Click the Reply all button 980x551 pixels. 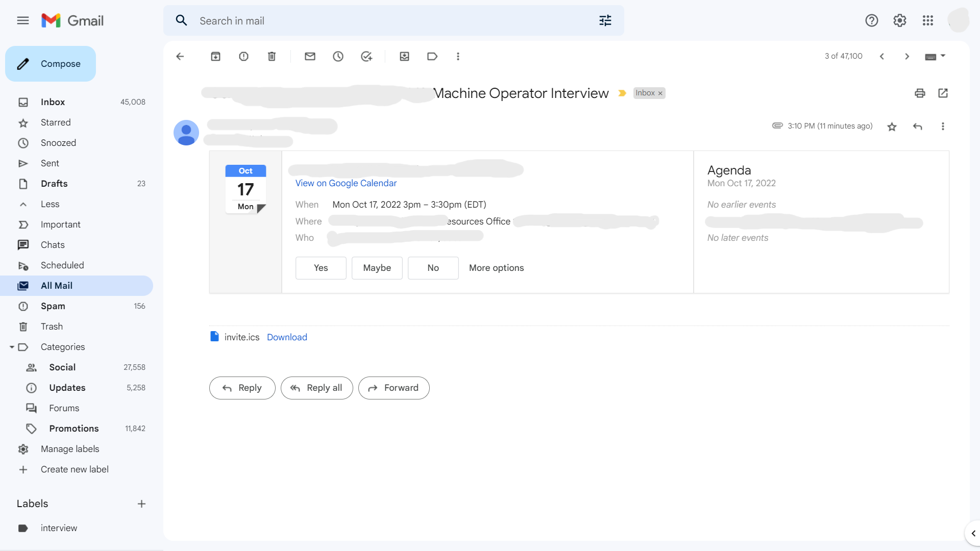[316, 388]
